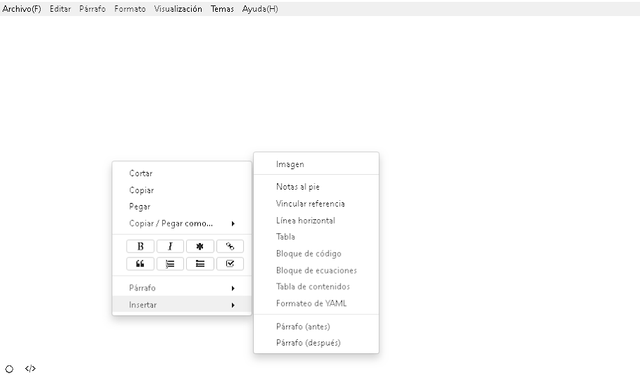The height and width of the screenshot is (377, 640).
Task: Open the Editar menu
Action: pyautogui.click(x=60, y=9)
